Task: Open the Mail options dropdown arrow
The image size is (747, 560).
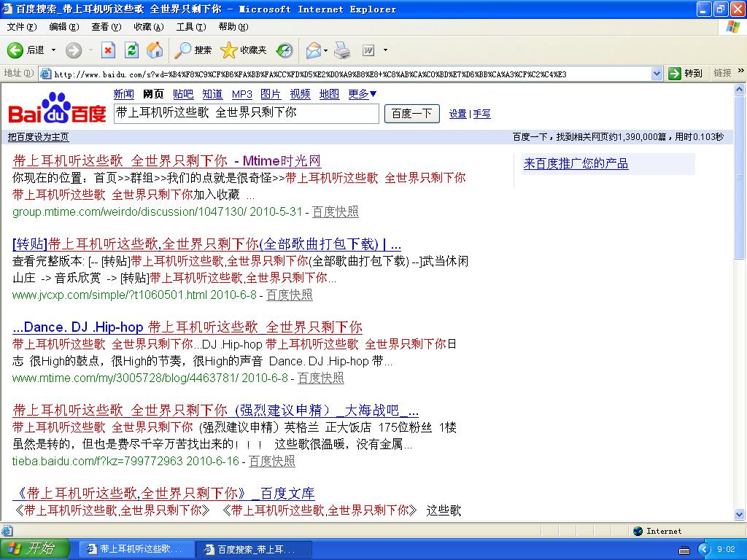Action: coord(326,50)
